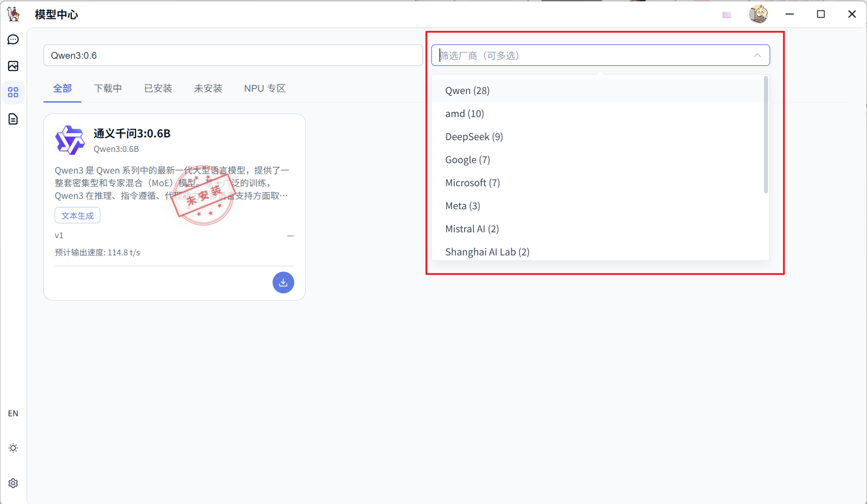Select the model center grid icon
Image resolution: width=867 pixels, height=504 pixels.
click(13, 92)
